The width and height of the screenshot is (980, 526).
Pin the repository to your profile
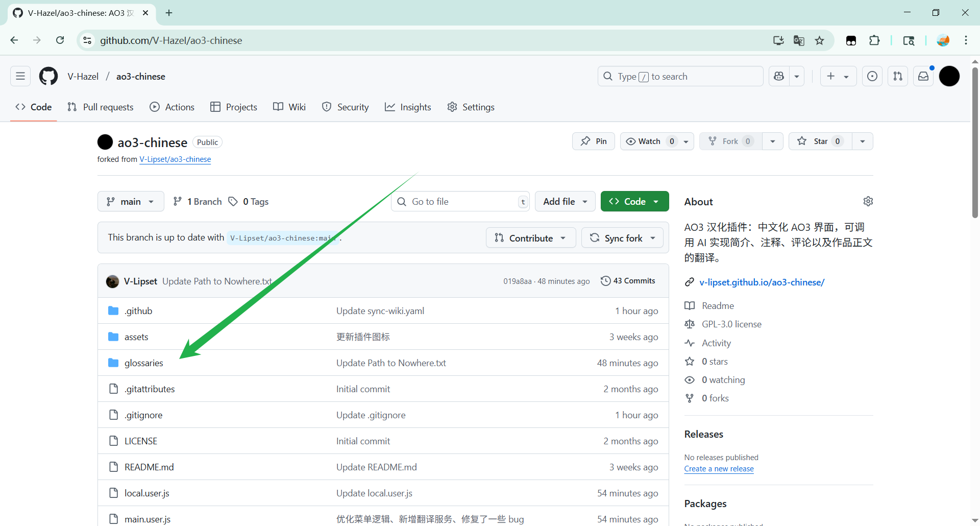[x=594, y=141]
